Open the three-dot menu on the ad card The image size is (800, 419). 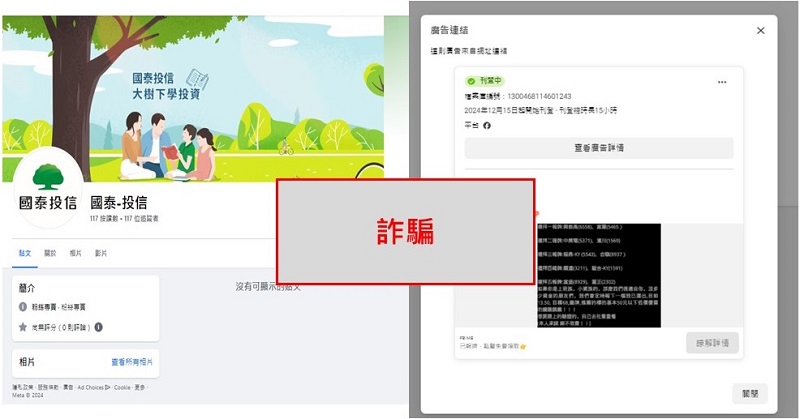coord(722,82)
